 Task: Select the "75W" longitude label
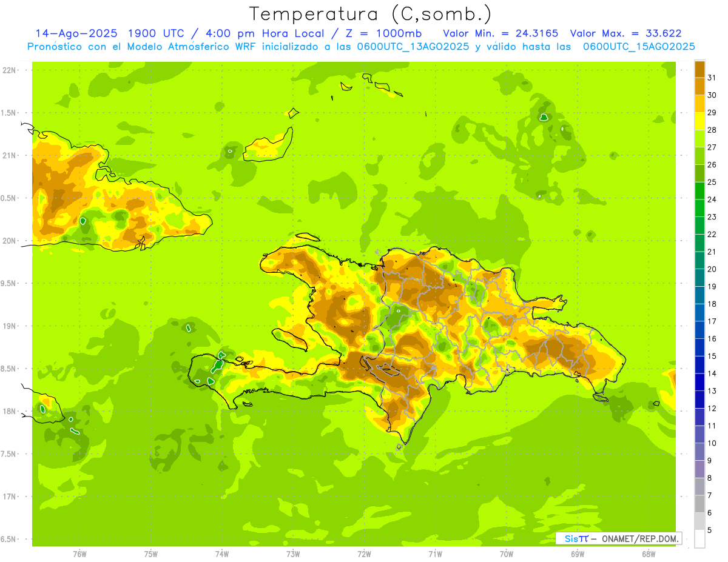[150, 554]
